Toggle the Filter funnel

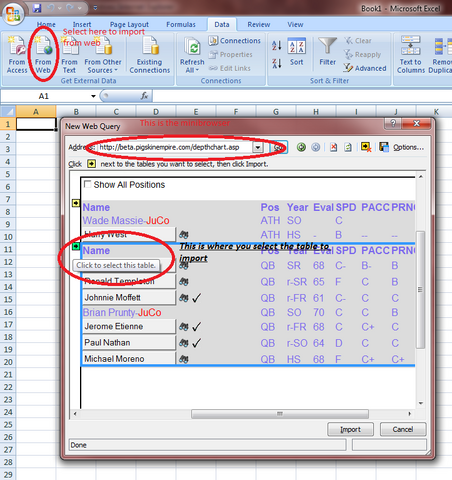327,52
